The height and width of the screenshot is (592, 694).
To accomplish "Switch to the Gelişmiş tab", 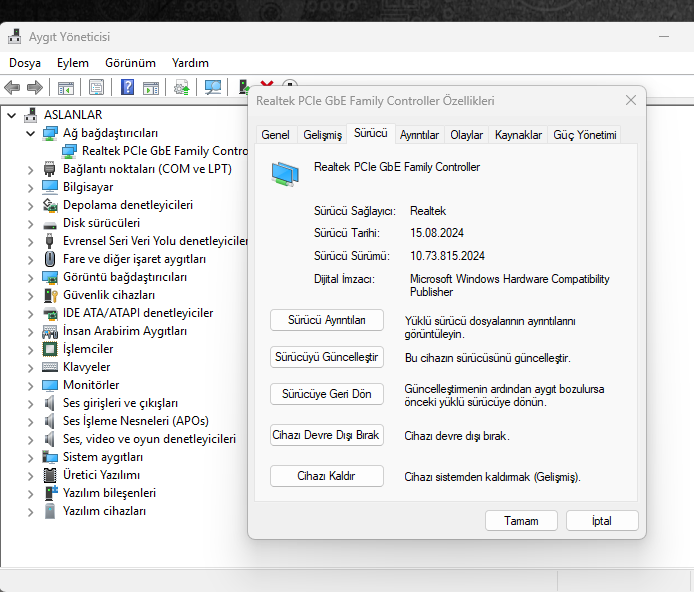I will tap(322, 135).
